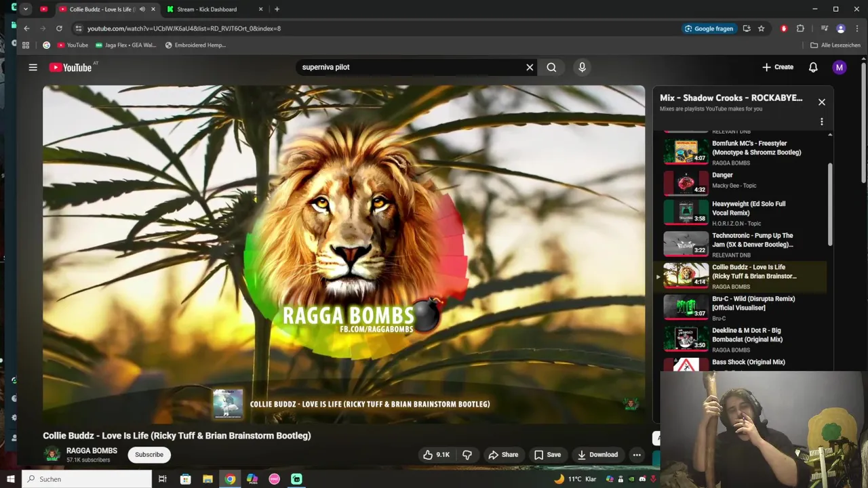Open Chrome extensions puzzle icon
Image resolution: width=868 pixels, height=488 pixels.
800,28
